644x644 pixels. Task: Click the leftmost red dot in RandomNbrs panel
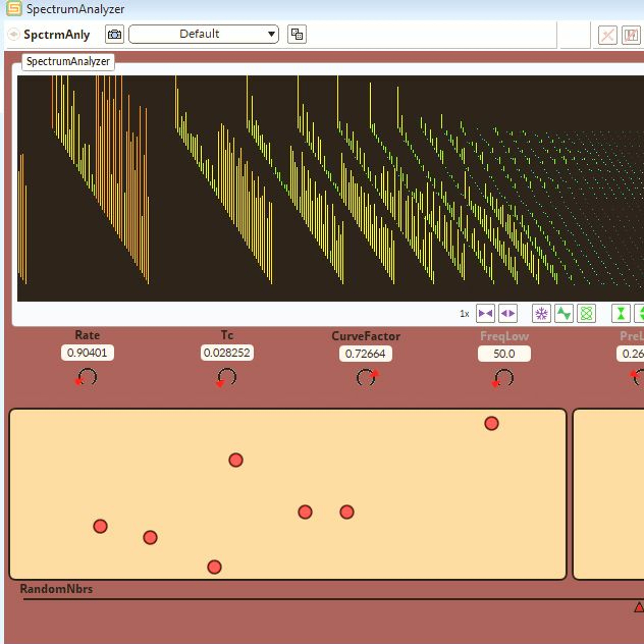tap(100, 526)
